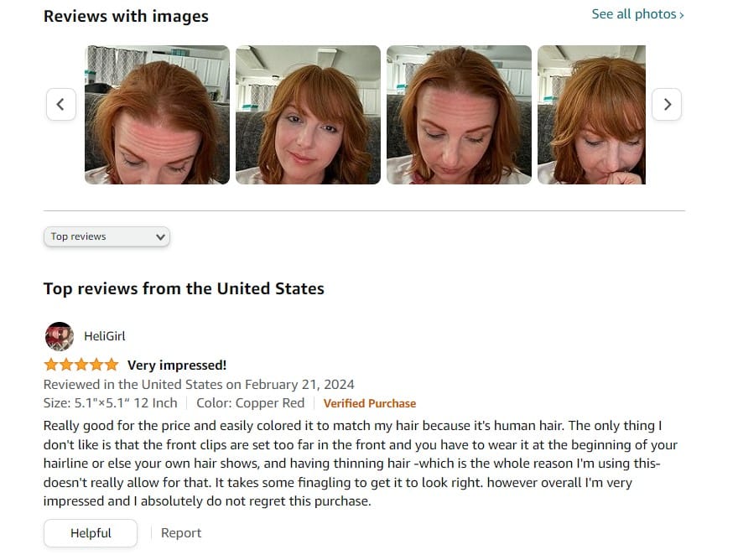
Task: Click the February 21, 2024 review date
Action: [299, 385]
